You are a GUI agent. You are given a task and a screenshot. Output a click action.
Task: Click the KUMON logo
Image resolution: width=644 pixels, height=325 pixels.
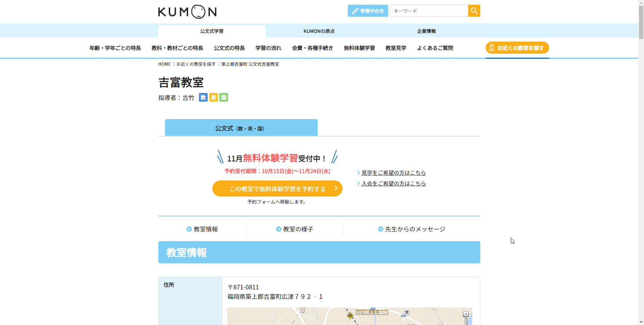pos(187,12)
